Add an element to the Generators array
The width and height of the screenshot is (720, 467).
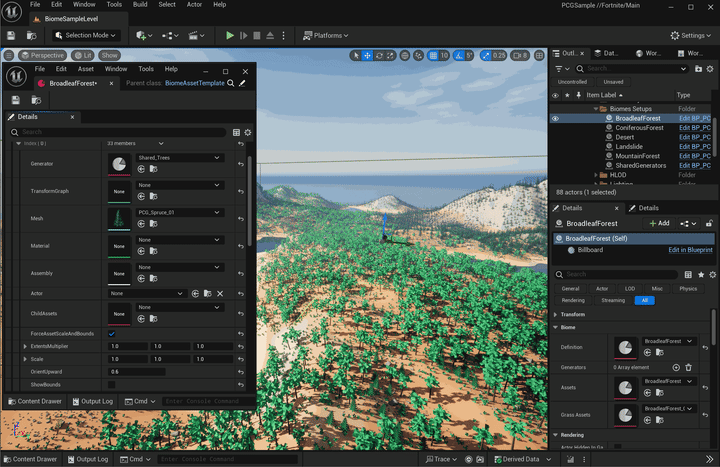pos(676,367)
